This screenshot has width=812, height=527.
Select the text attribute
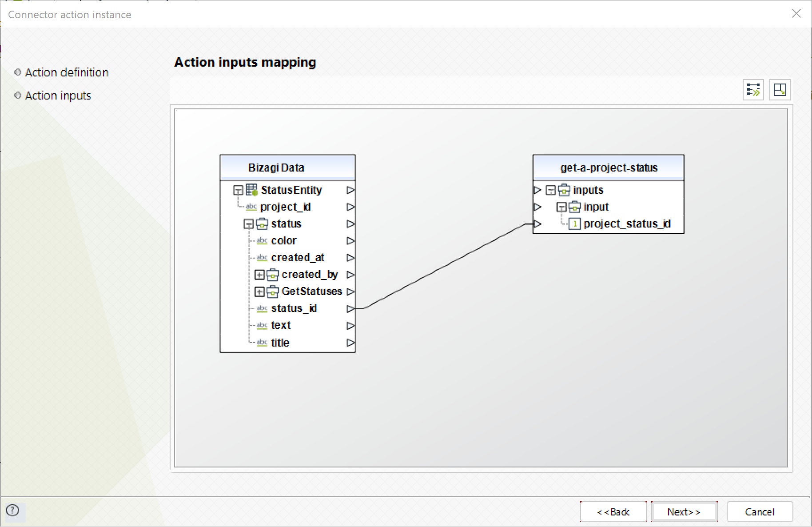(281, 325)
